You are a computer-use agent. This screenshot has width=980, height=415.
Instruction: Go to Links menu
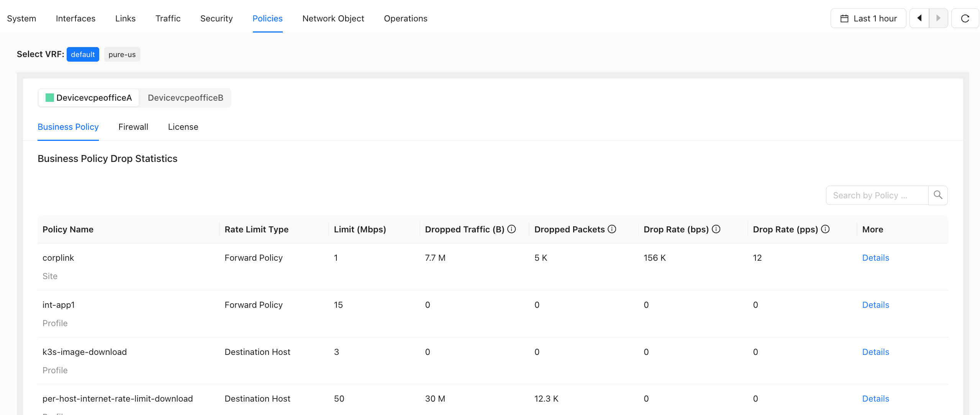click(125, 18)
